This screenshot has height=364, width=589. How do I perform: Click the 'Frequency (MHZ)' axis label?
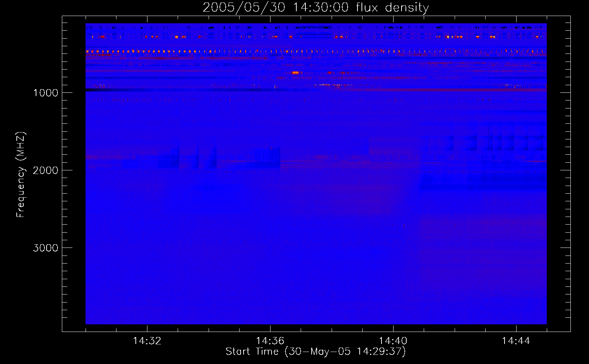point(21,174)
